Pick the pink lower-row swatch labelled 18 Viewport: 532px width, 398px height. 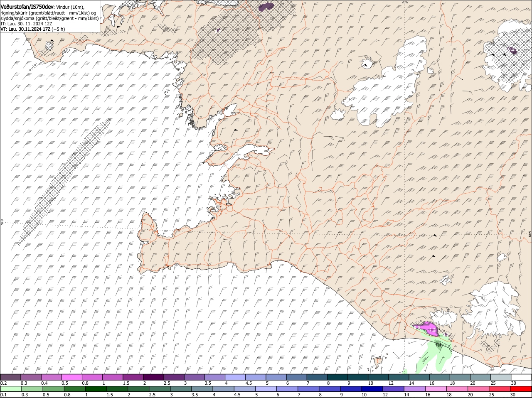pyautogui.click(x=457, y=389)
